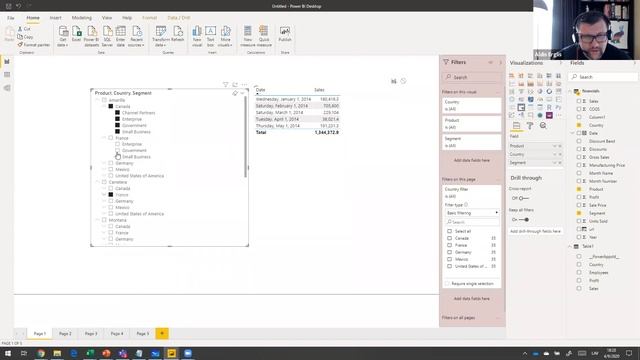Refresh the data
Viewport: 640px width, 360px height.
coord(178,34)
